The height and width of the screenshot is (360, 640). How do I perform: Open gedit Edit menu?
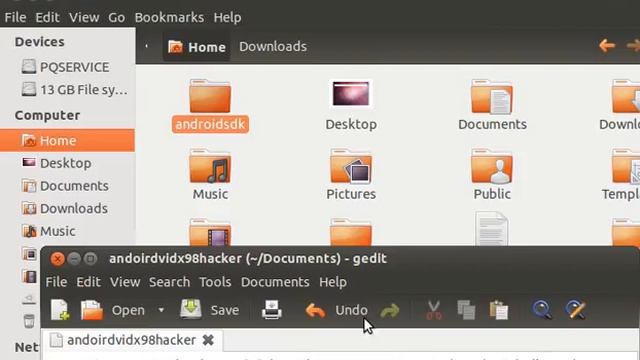(x=89, y=282)
